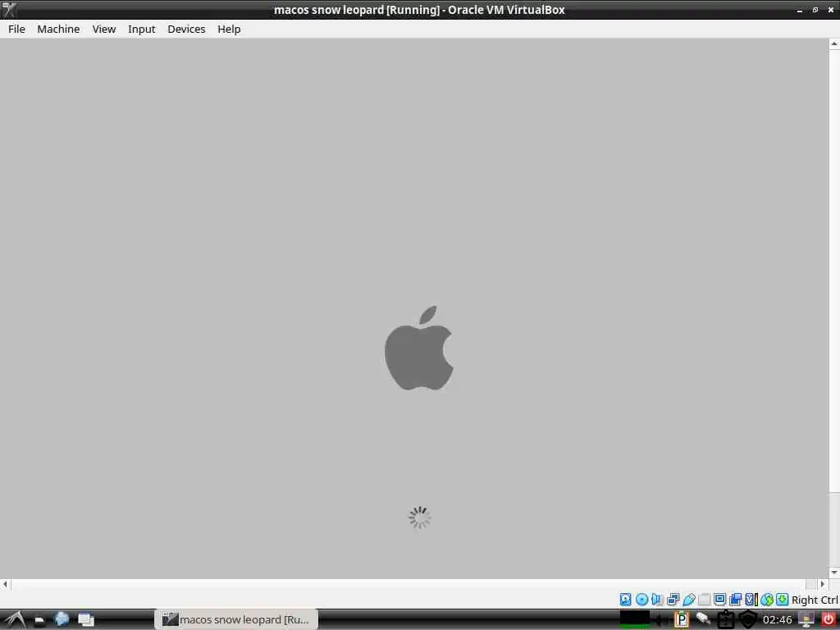The height and width of the screenshot is (630, 840).
Task: Minimize the VirtualBox window
Action: tap(800, 10)
